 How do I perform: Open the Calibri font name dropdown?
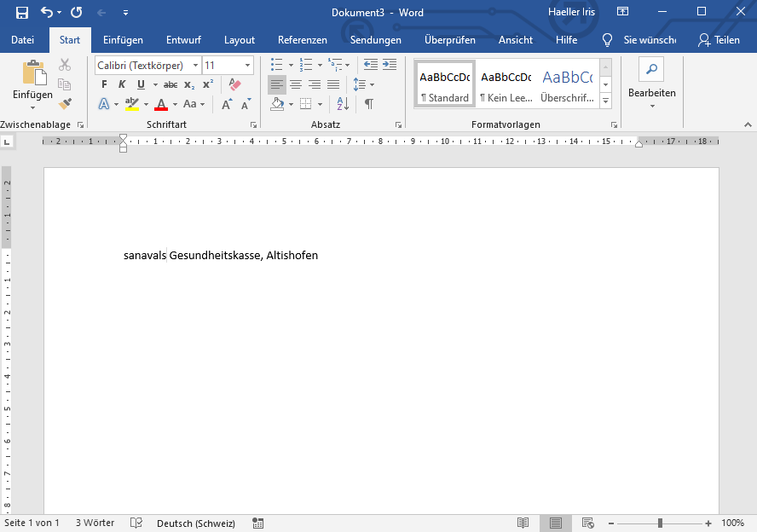click(196, 66)
